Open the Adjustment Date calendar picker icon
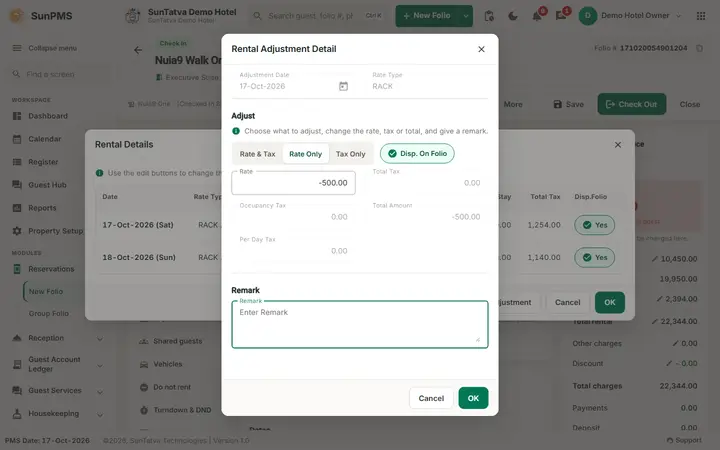The image size is (720, 450). [343, 86]
